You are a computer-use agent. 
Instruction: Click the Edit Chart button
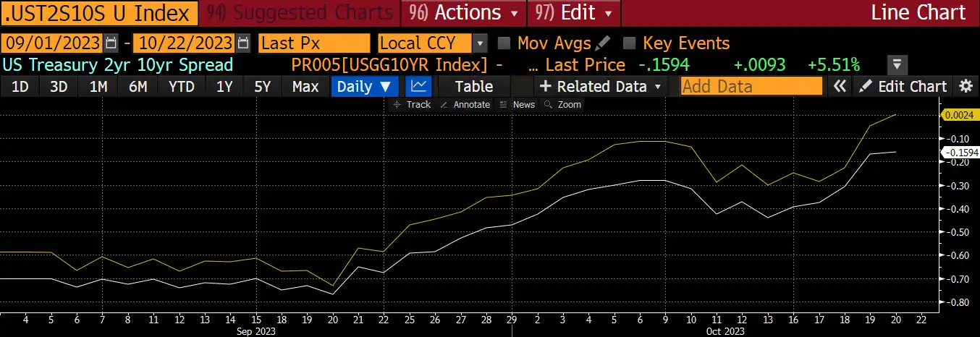904,87
